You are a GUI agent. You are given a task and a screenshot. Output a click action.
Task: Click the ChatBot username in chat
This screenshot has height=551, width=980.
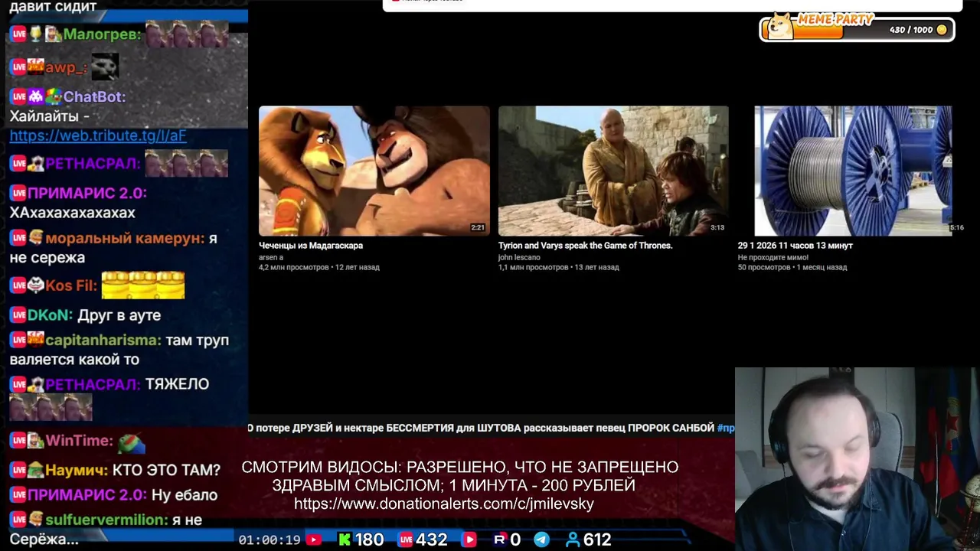point(94,96)
